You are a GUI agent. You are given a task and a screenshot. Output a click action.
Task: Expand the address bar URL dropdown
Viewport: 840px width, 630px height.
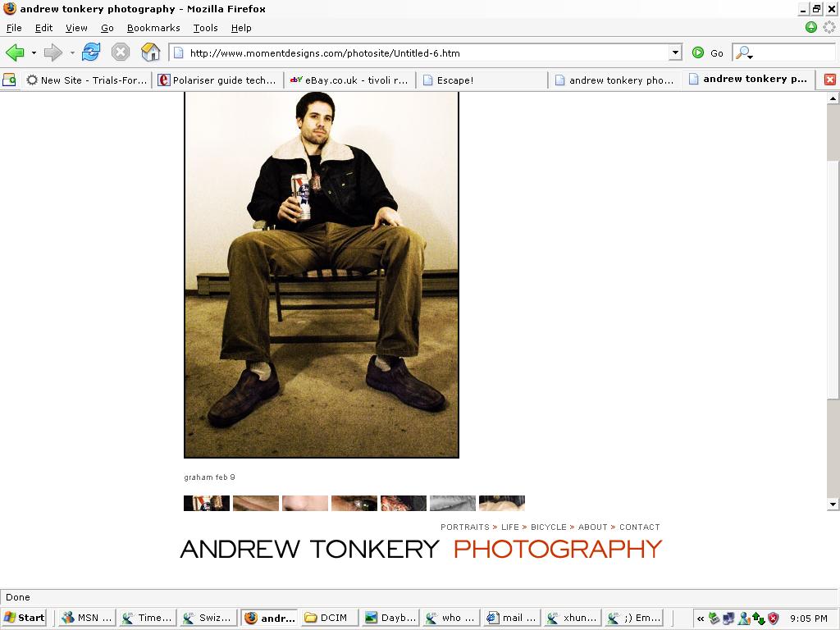[675, 52]
